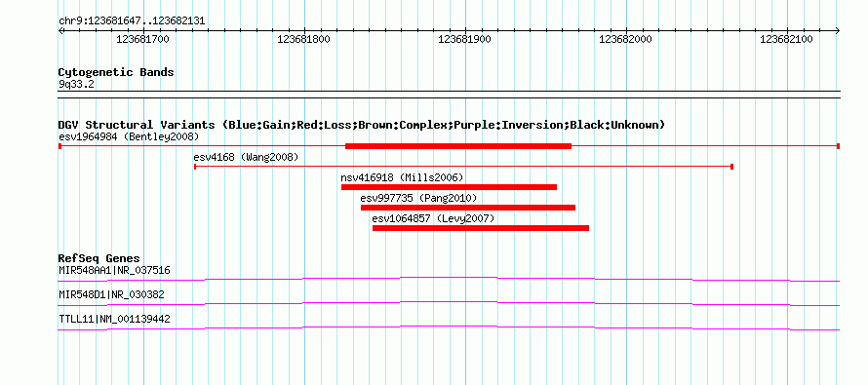Open variant label nsv416918 (Mills2006)
Image resolution: width=868 pixels, height=385 pixels.
tap(402, 177)
